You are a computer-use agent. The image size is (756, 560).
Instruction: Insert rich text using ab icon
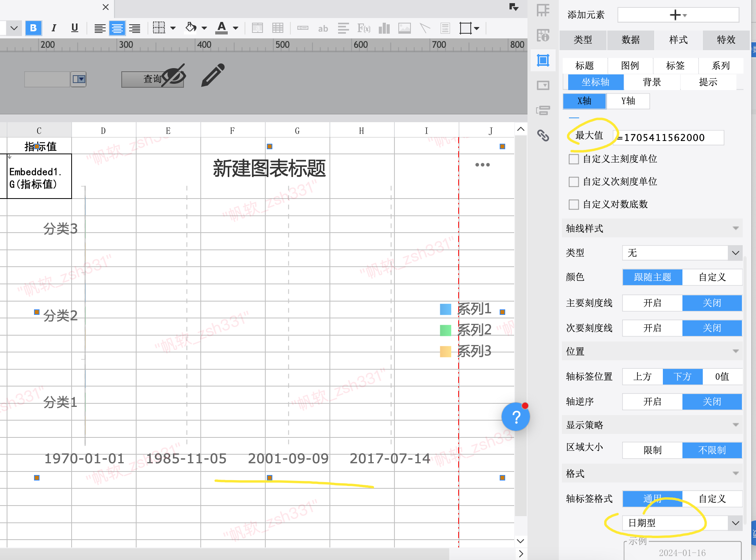323,28
